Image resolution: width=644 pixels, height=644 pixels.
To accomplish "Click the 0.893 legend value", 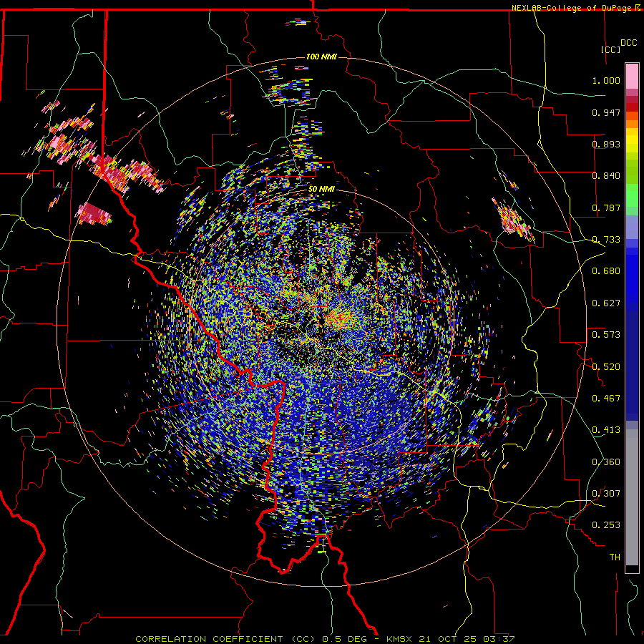I will coord(606,144).
